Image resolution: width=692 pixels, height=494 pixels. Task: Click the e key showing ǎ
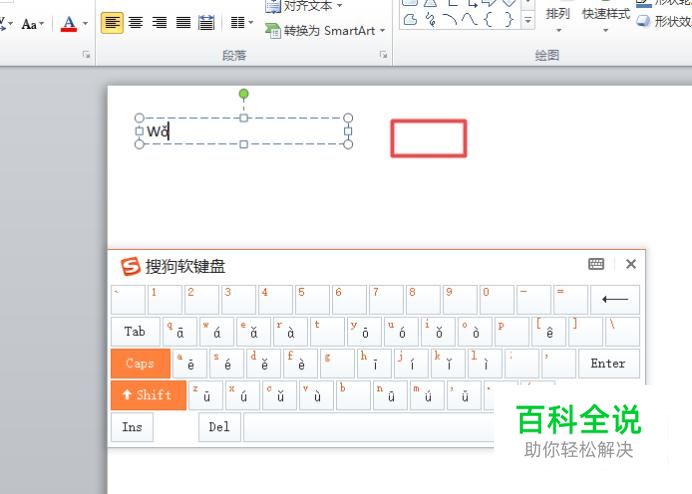click(x=253, y=331)
